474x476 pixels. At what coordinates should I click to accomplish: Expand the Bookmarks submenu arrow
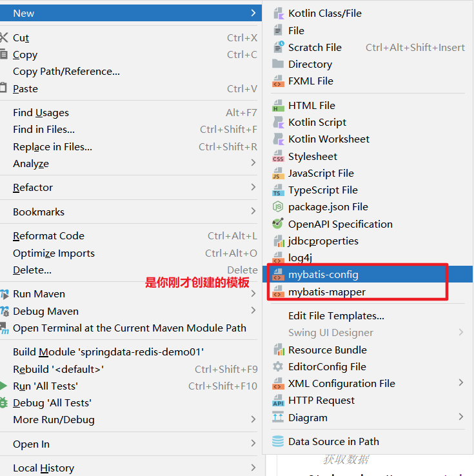pos(253,211)
